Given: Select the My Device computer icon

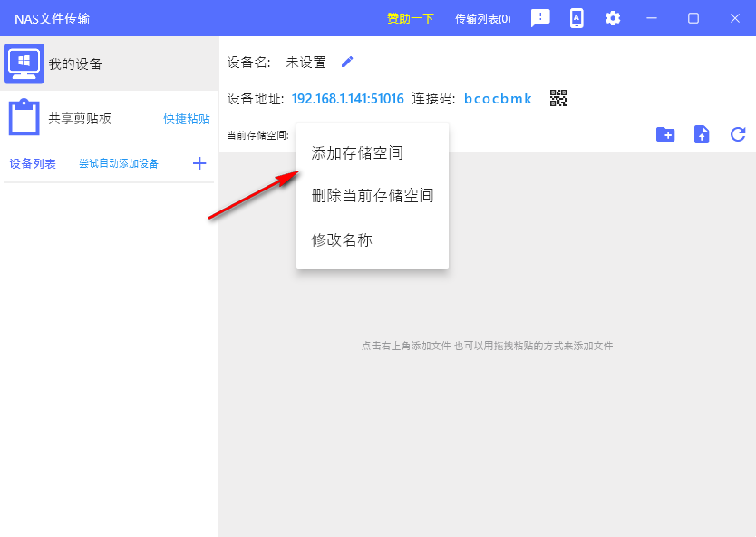Looking at the screenshot, I should [x=24, y=63].
